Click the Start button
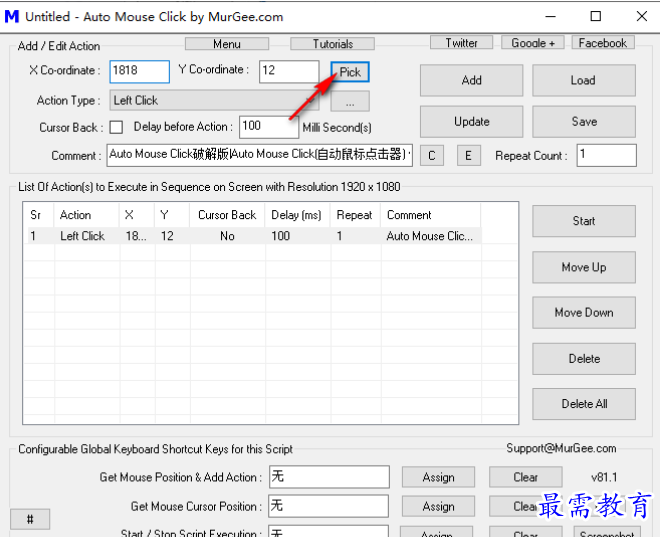 click(x=584, y=221)
